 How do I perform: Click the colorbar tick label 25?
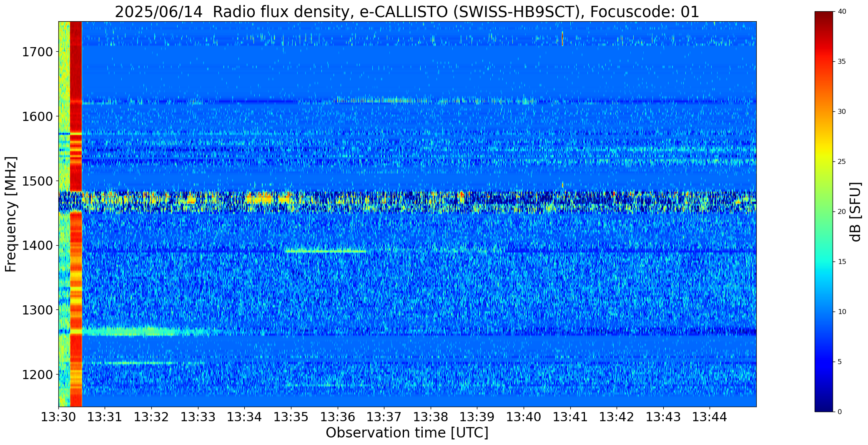842,162
